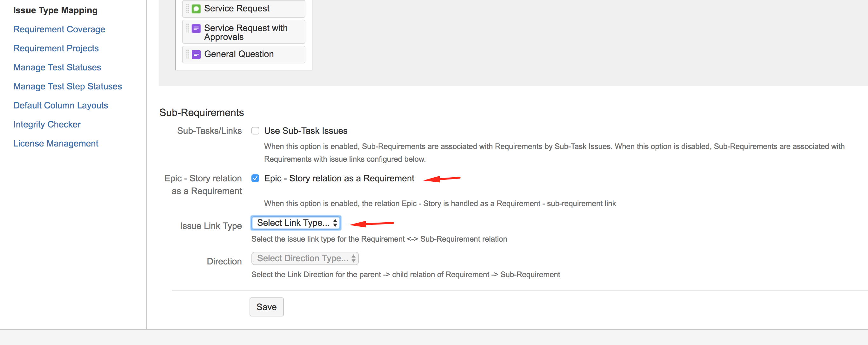Click the green Service Request icon
The height and width of the screenshot is (345, 868).
click(196, 9)
